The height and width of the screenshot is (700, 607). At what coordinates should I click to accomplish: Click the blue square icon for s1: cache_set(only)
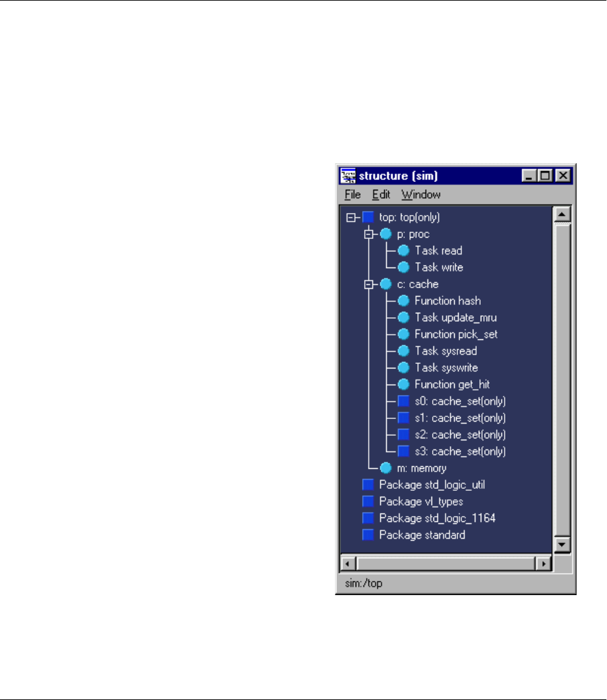pyautogui.click(x=404, y=418)
